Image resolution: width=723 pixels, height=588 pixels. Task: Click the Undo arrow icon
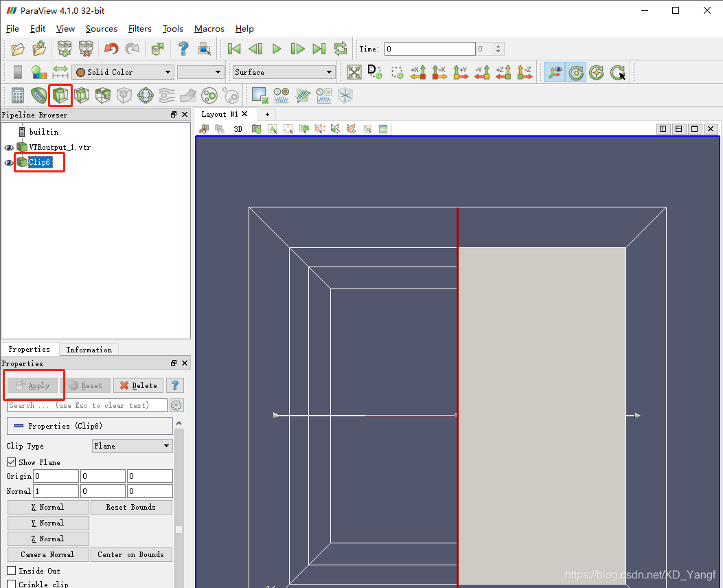[111, 49]
